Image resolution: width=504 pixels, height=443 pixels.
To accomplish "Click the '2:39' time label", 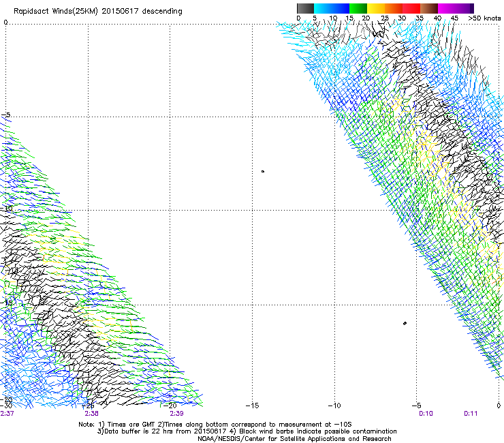I will [x=177, y=414].
